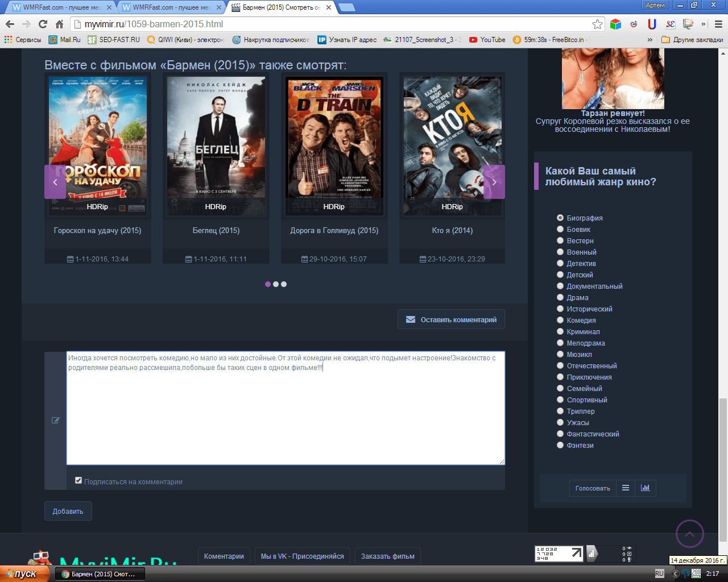Click the edit pencil icon beside comment box
The width and height of the screenshot is (728, 582).
[56, 421]
